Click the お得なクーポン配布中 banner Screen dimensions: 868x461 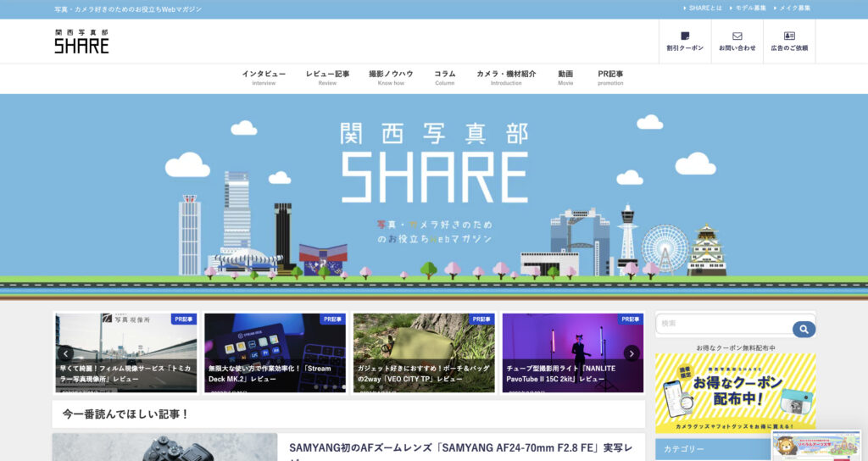[x=735, y=393]
